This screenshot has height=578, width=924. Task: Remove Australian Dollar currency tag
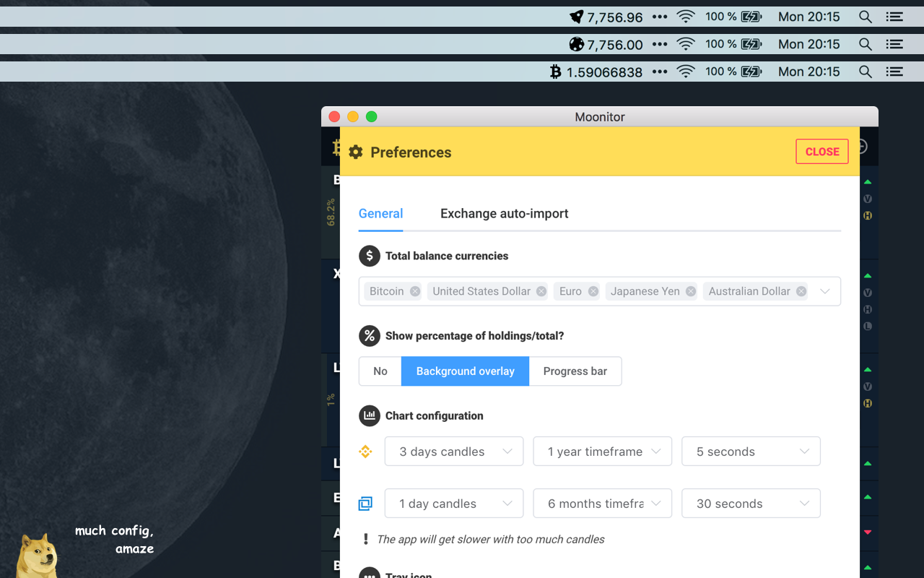tap(801, 291)
